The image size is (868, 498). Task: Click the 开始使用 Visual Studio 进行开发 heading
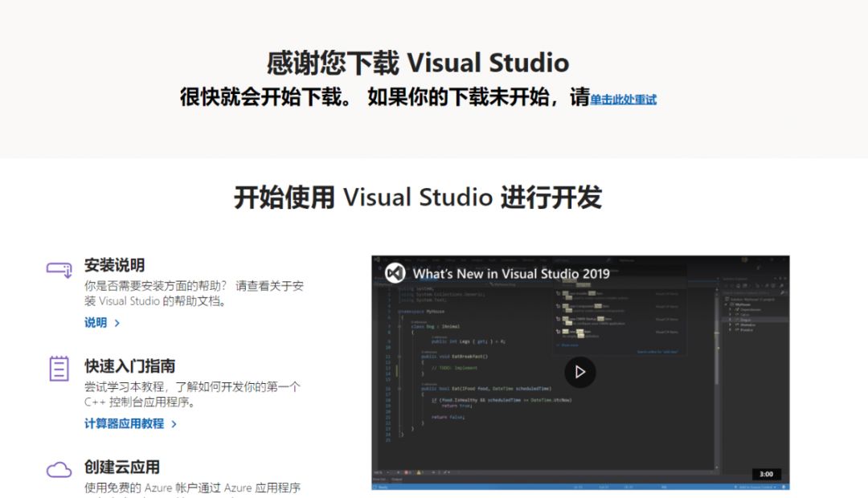pyautogui.click(x=418, y=197)
